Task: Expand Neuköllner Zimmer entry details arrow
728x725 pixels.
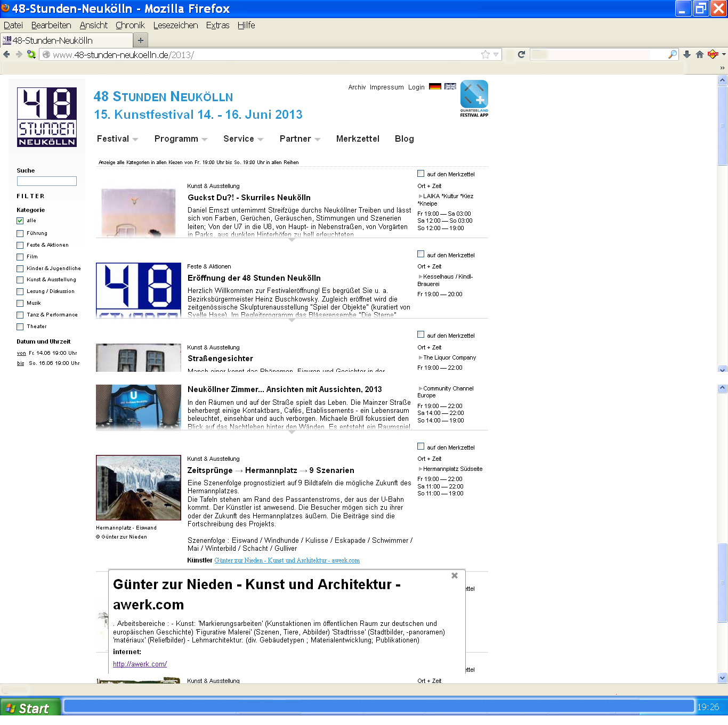Action: pyautogui.click(x=292, y=432)
